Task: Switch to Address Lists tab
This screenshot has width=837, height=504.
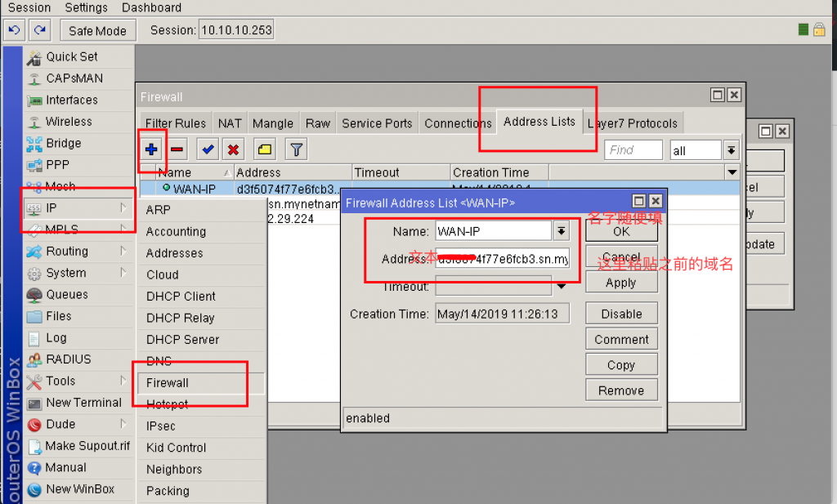Action: coord(539,122)
